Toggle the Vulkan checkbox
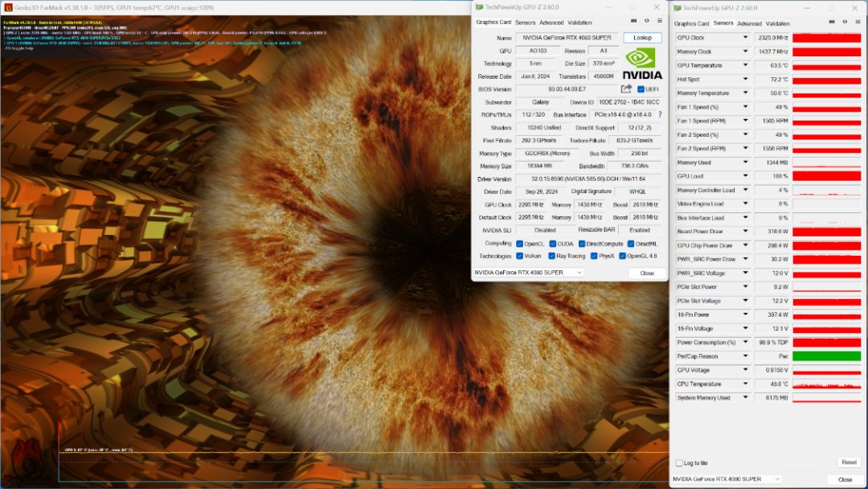The width and height of the screenshot is (868, 489). point(519,256)
